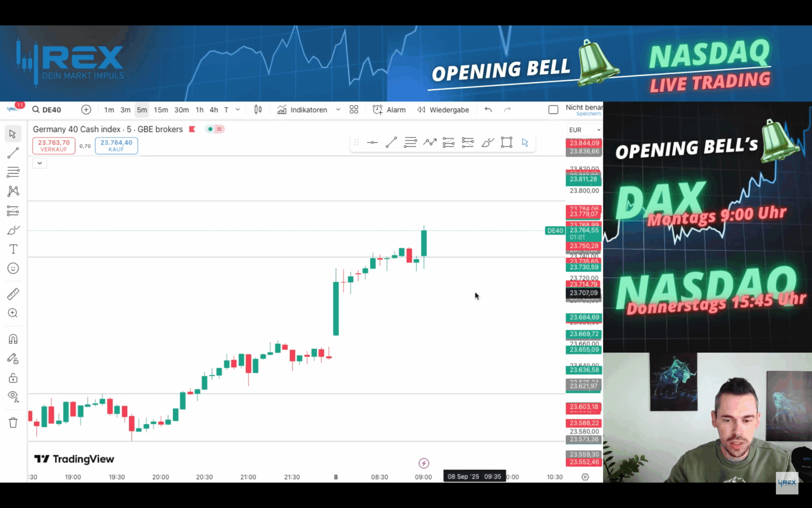Screen dimensions: 812x508
Task: Open symbol search DE40
Action: 47,110
